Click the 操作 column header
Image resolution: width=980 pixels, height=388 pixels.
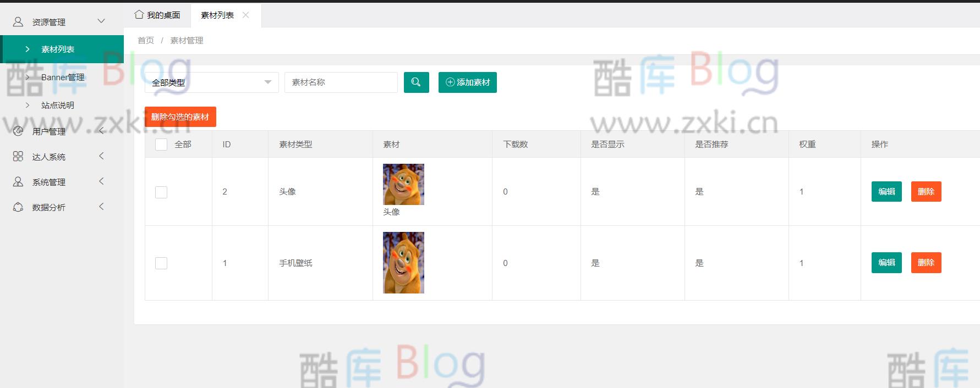coord(880,145)
